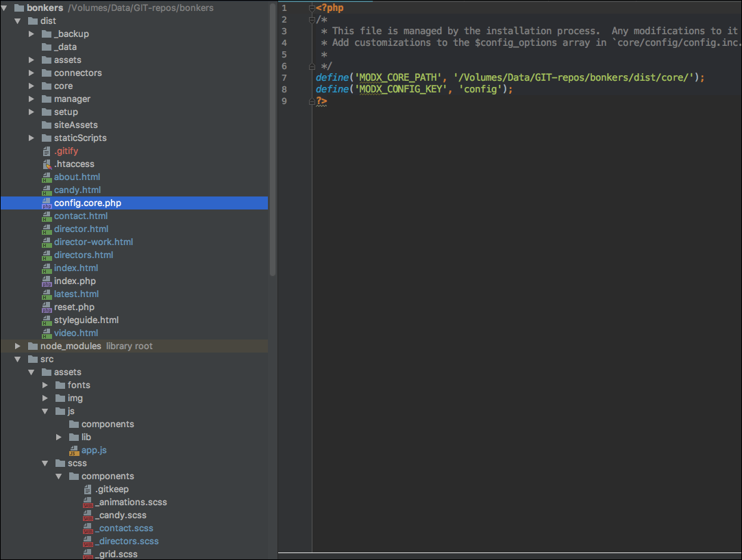Image resolution: width=742 pixels, height=560 pixels.
Task: Select the bonkers project root
Action: pos(45,8)
